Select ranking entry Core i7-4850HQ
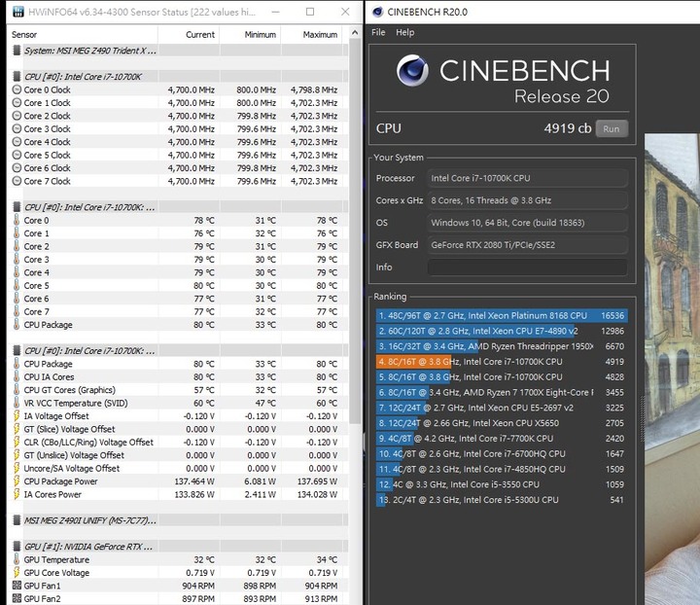This screenshot has width=700, height=605. 502,469
